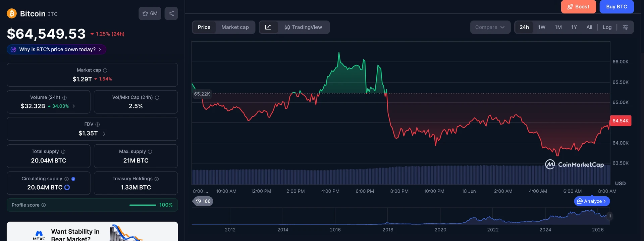Click the Market cap value $1.29T

(x=82, y=79)
